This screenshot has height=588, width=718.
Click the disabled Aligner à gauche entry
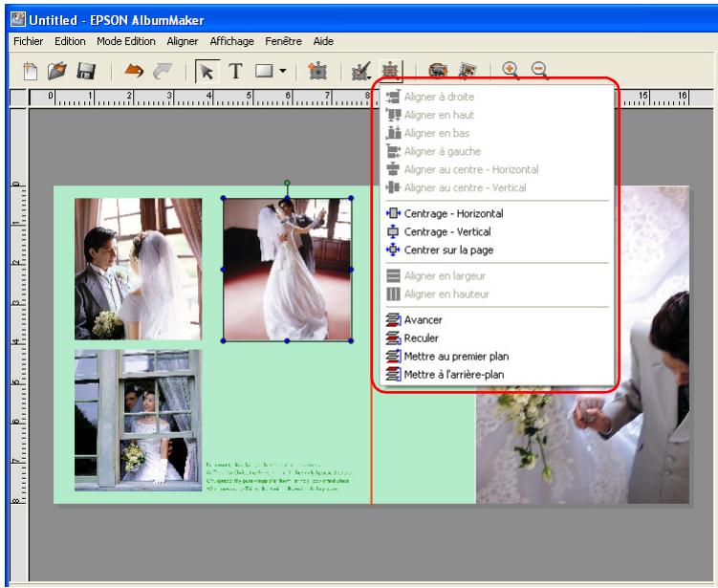497,151
